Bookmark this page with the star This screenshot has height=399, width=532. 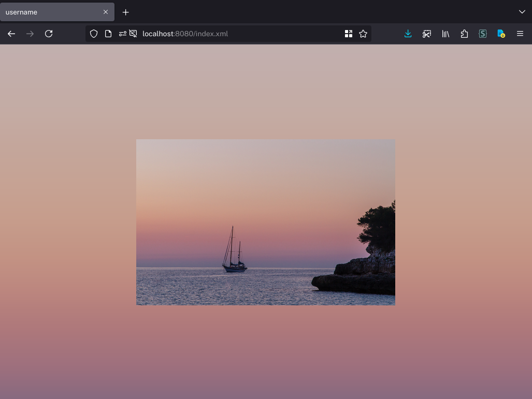363,34
